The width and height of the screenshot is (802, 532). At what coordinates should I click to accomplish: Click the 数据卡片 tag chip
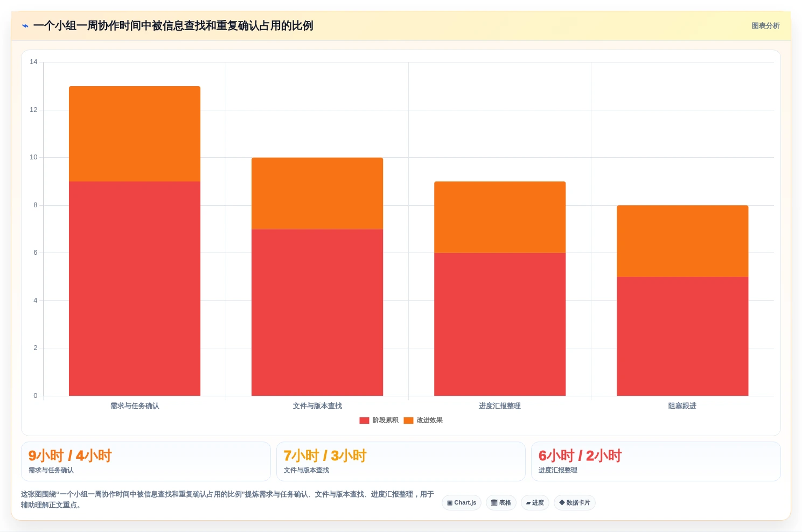(574, 503)
